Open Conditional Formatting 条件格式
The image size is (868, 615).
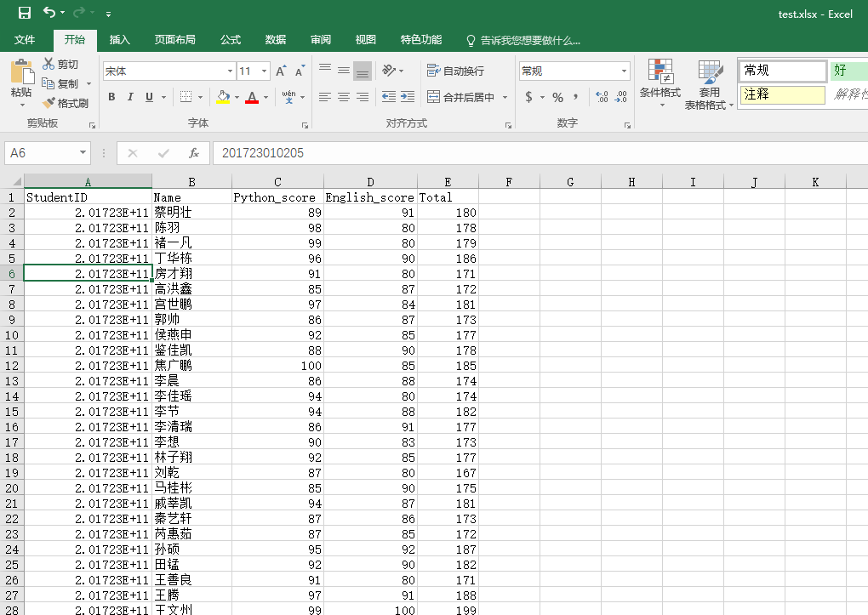click(660, 83)
